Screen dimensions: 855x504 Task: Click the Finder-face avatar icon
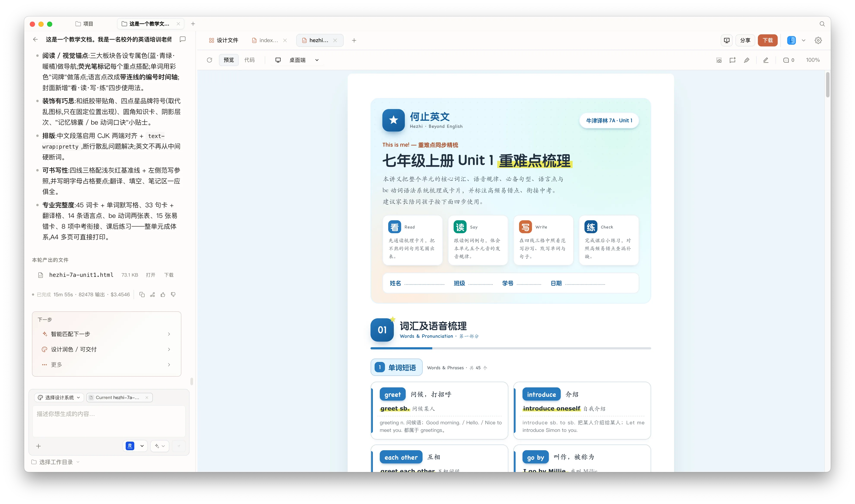[x=792, y=40]
